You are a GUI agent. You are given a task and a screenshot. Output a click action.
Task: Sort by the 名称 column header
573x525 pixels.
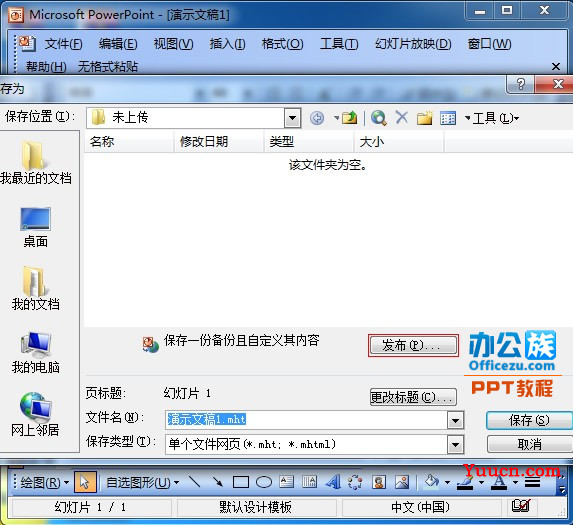[129, 141]
